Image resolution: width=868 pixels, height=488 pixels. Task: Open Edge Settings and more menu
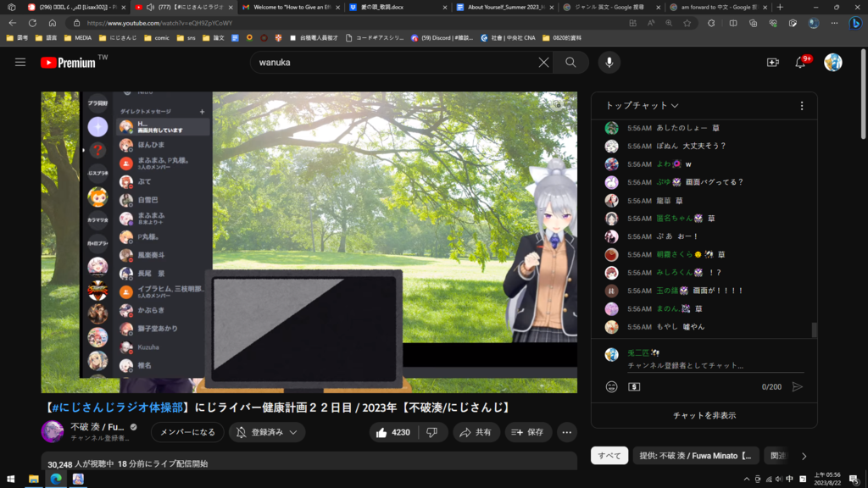(x=834, y=23)
